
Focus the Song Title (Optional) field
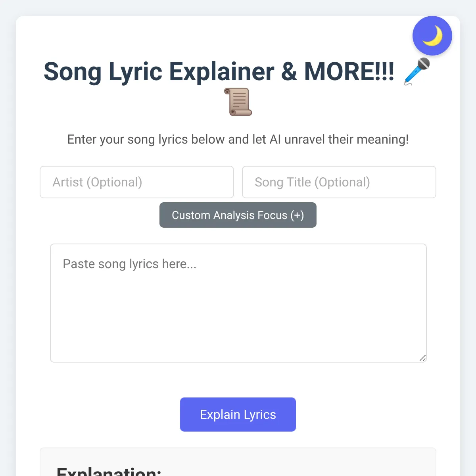(339, 182)
